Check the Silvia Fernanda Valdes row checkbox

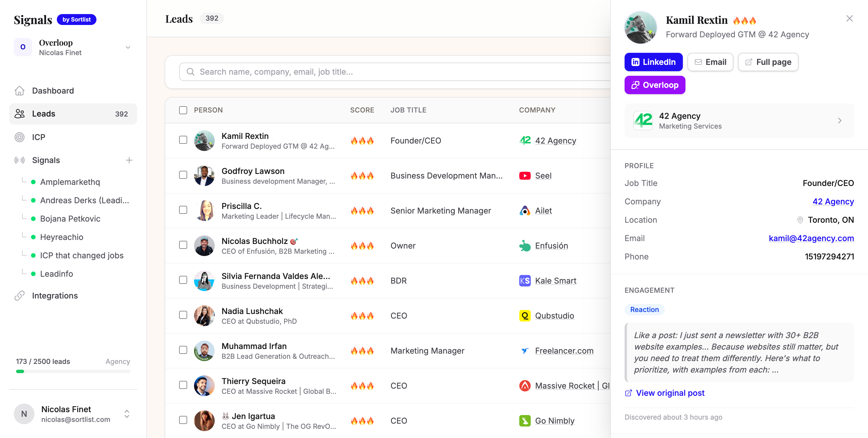[183, 280]
